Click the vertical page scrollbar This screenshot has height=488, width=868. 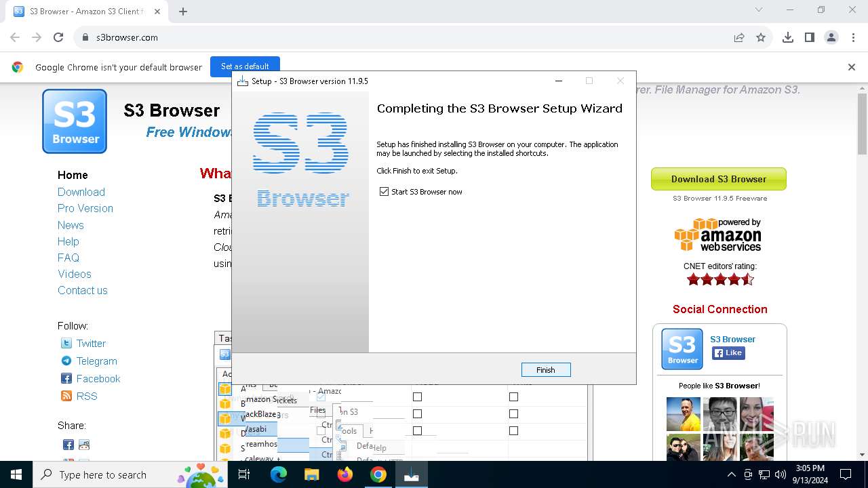[862, 123]
